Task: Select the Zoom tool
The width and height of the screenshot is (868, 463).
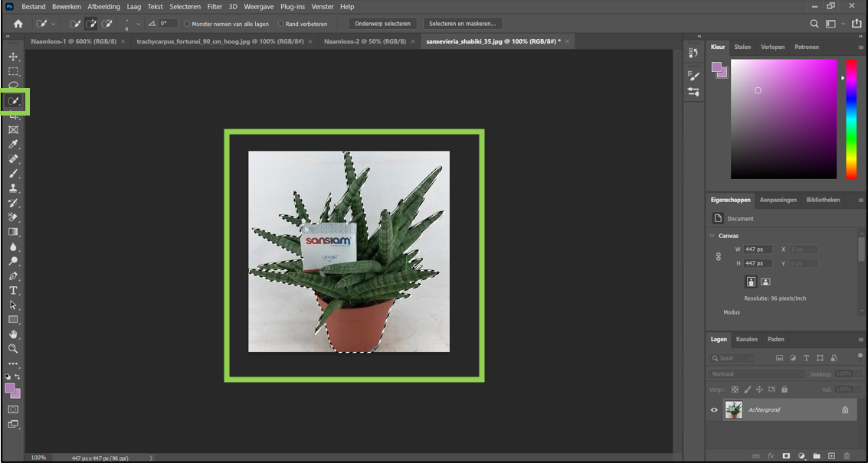Action: pos(13,349)
